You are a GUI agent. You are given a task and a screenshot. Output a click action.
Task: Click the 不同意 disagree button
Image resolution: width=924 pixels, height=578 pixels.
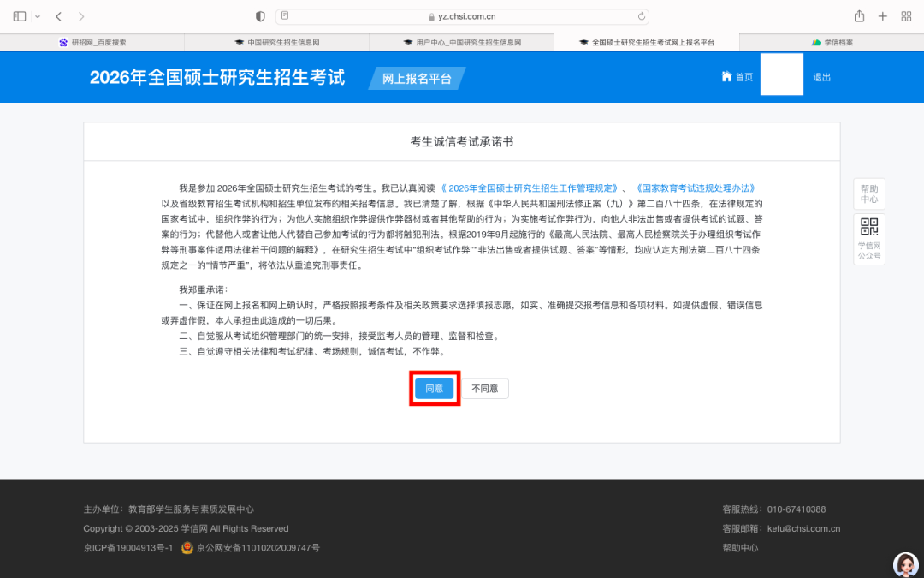click(484, 389)
